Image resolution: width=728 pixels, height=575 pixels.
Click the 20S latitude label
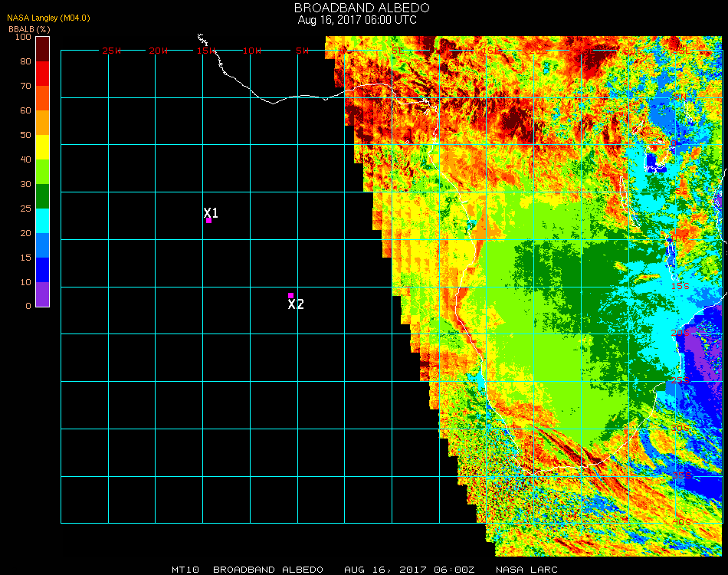[680, 333]
